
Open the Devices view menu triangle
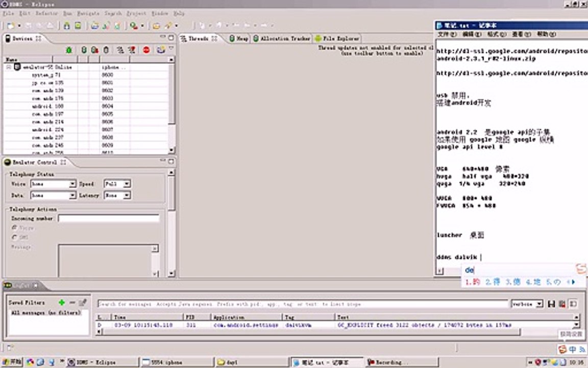pyautogui.click(x=171, y=49)
